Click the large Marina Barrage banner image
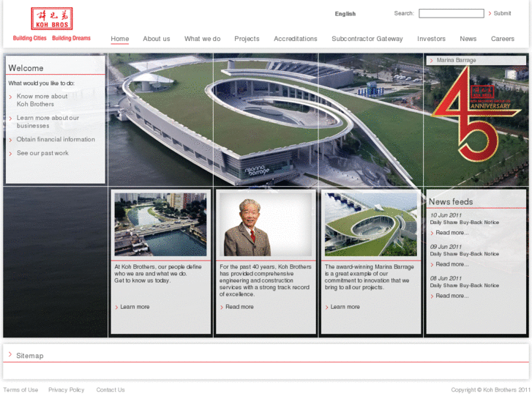This screenshot has height=399, width=532. (266, 119)
